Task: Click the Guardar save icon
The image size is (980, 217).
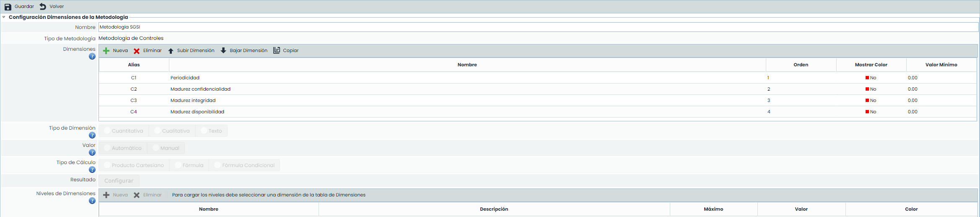Action: [x=8, y=7]
